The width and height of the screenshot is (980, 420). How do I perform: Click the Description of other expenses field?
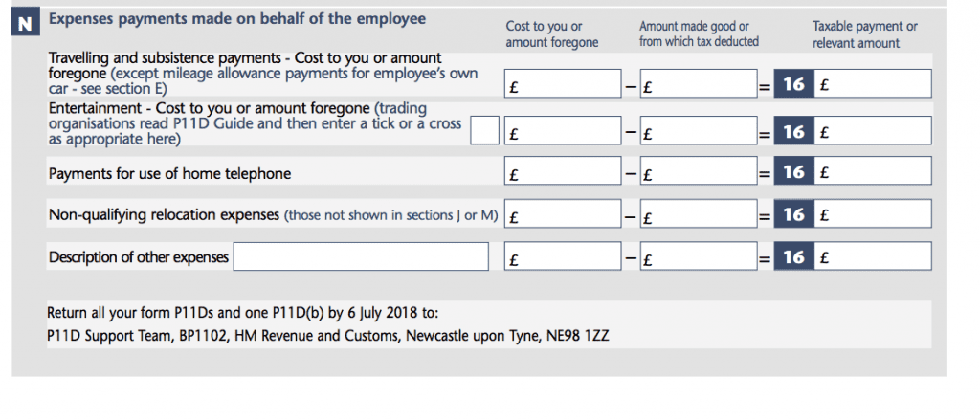tap(361, 256)
